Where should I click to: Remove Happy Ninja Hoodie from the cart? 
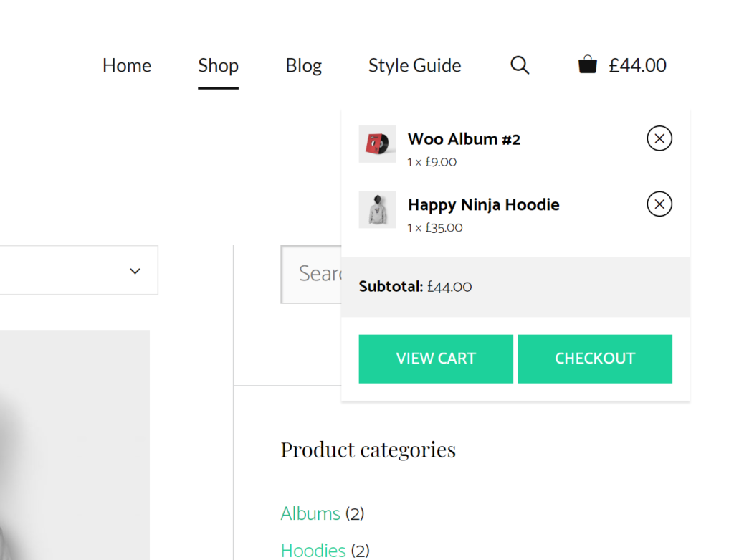pyautogui.click(x=659, y=204)
